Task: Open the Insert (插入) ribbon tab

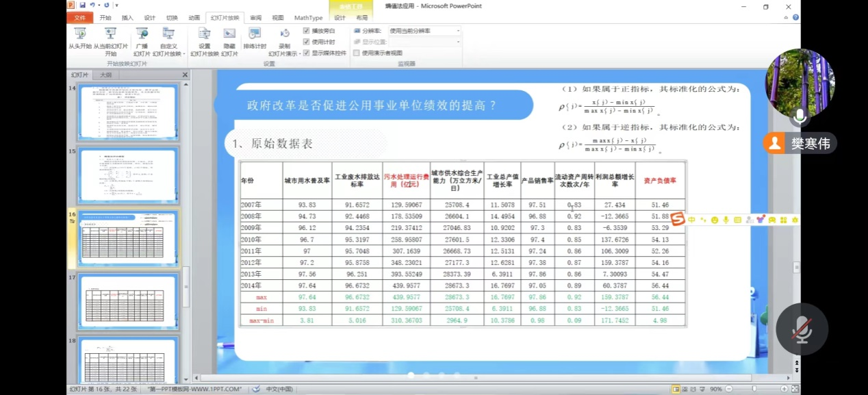Action: coord(127,18)
